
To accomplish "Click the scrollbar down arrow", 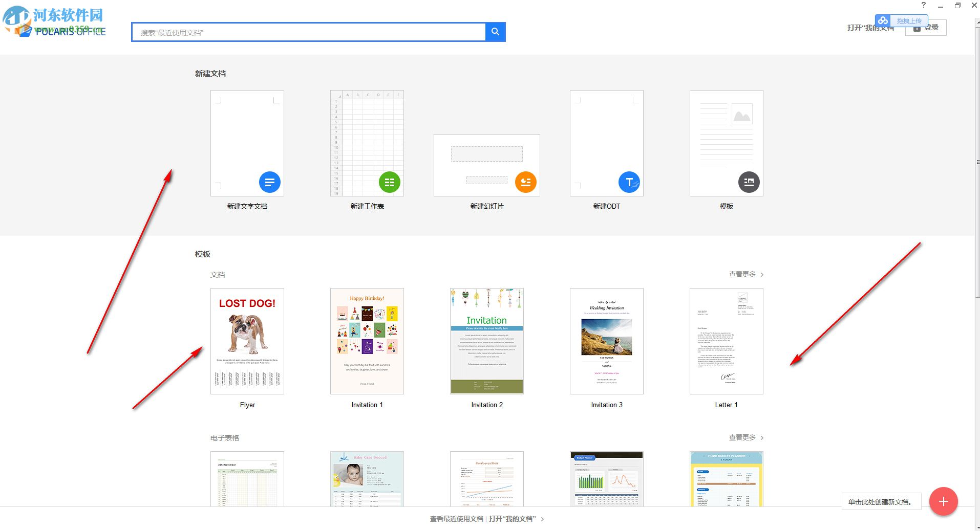I will coord(977,527).
